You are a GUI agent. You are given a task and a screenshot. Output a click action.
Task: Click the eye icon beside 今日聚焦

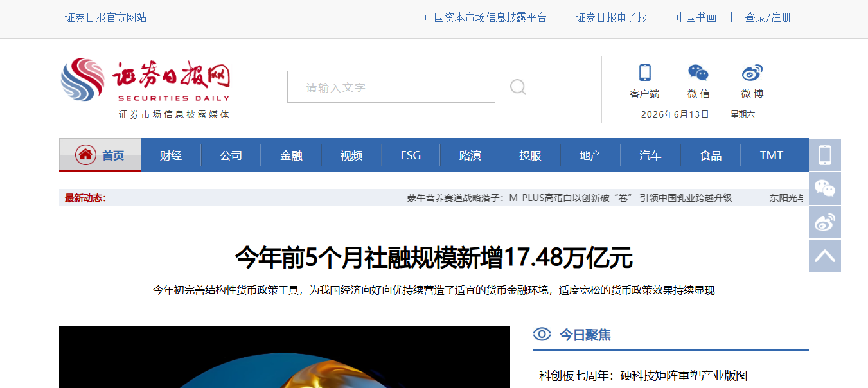(542, 334)
